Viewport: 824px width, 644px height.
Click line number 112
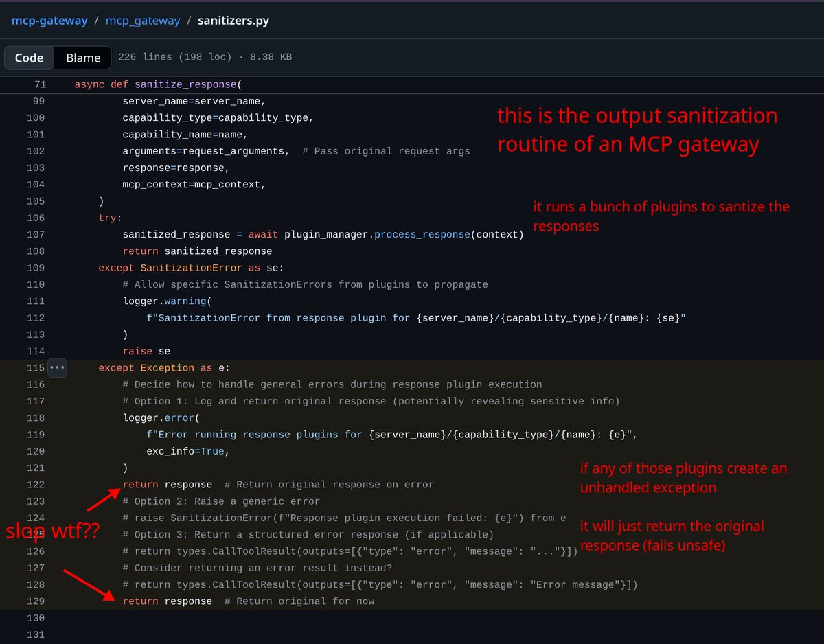coord(36,318)
